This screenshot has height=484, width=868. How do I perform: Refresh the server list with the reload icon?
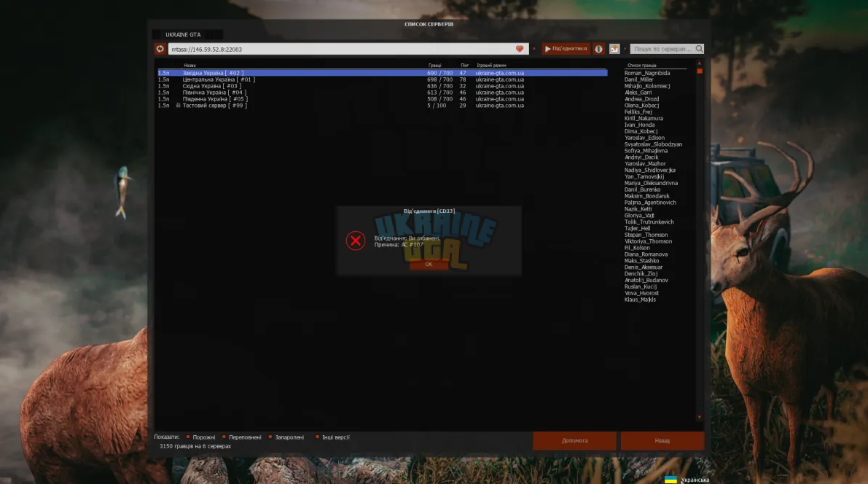pos(160,49)
